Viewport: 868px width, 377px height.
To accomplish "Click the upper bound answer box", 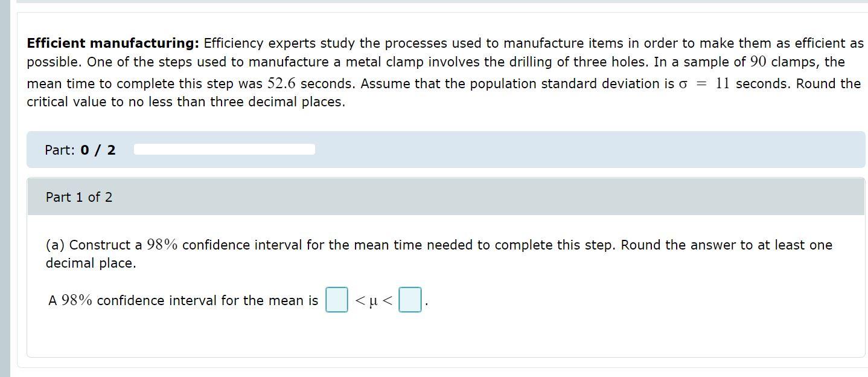I will [x=409, y=300].
